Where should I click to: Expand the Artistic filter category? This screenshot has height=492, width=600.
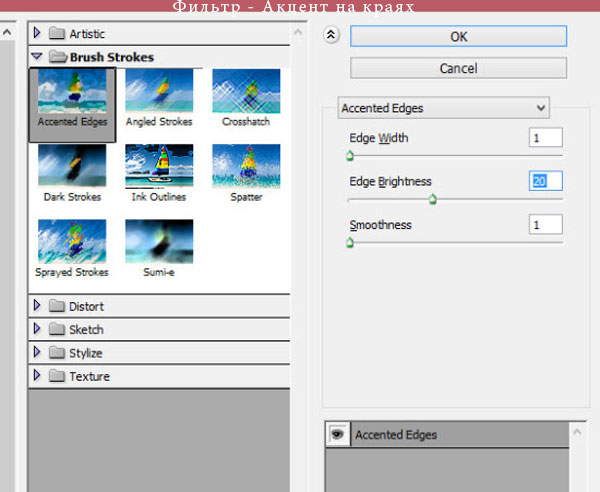pyautogui.click(x=37, y=33)
